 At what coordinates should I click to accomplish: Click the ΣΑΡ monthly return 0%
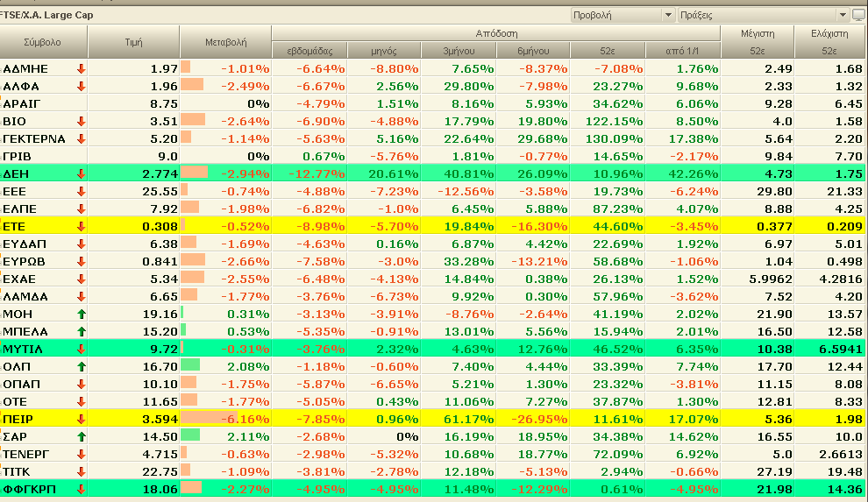[408, 437]
